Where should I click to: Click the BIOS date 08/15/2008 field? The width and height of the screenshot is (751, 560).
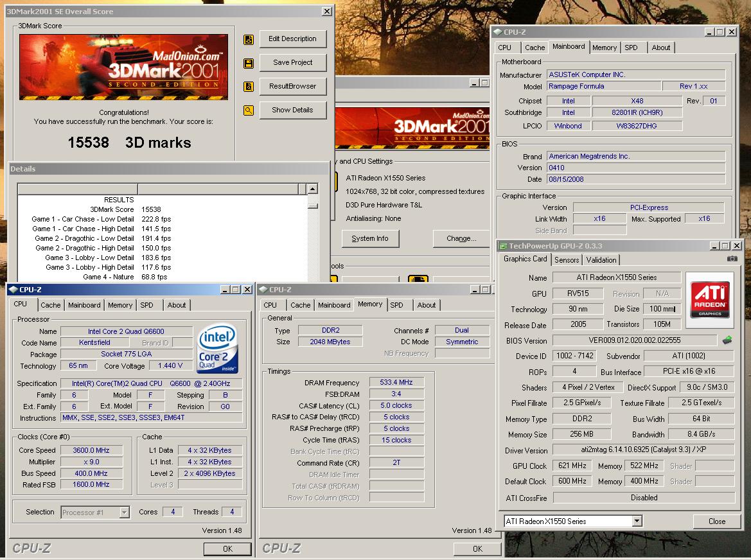click(635, 179)
